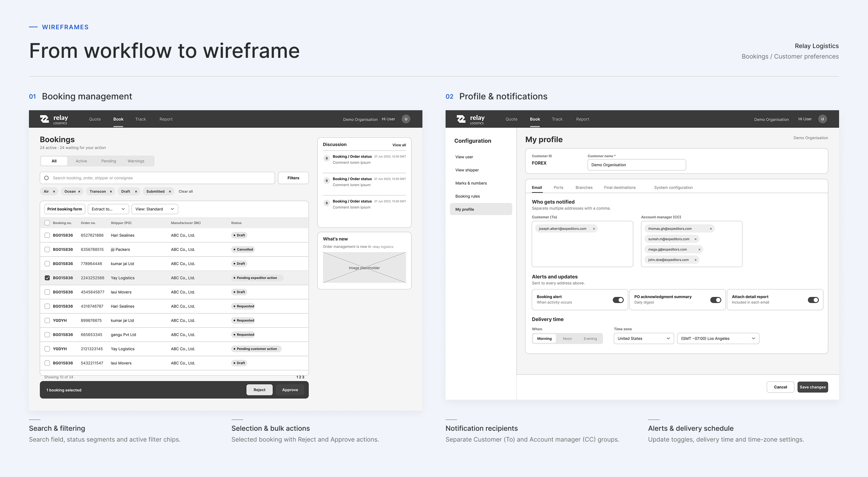Viewport: 868px width, 477px height.
Task: Select all bookings with header checkbox
Action: click(x=47, y=223)
